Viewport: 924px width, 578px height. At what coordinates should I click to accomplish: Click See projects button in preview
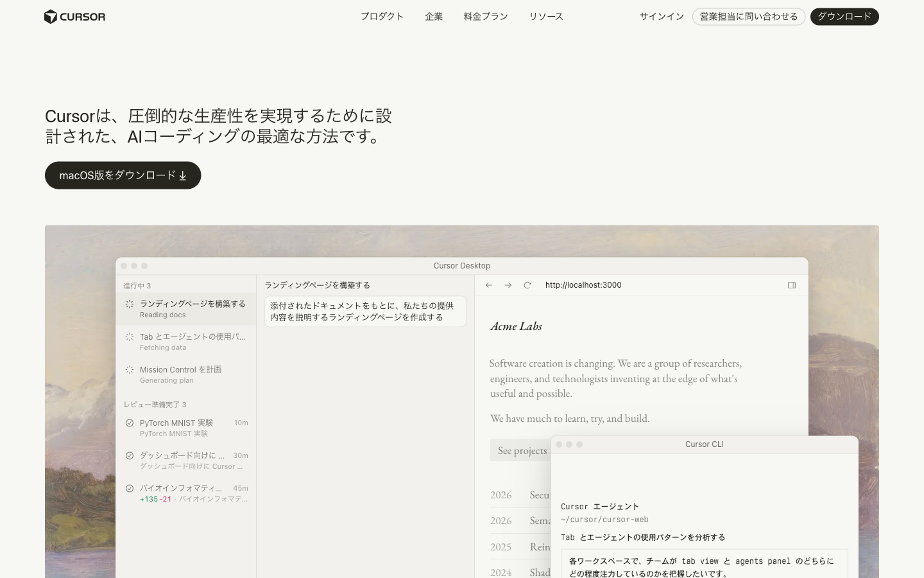tap(522, 451)
